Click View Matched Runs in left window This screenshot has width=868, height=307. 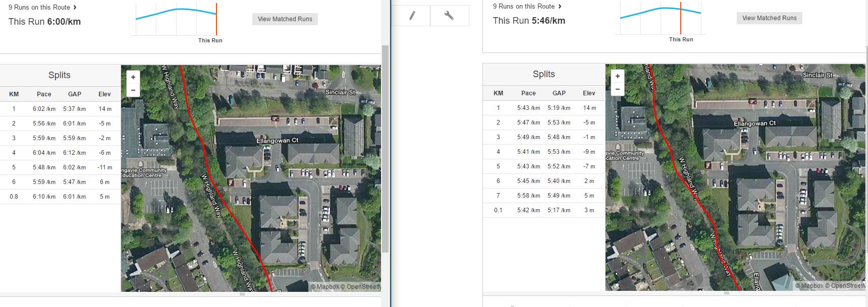click(x=285, y=19)
